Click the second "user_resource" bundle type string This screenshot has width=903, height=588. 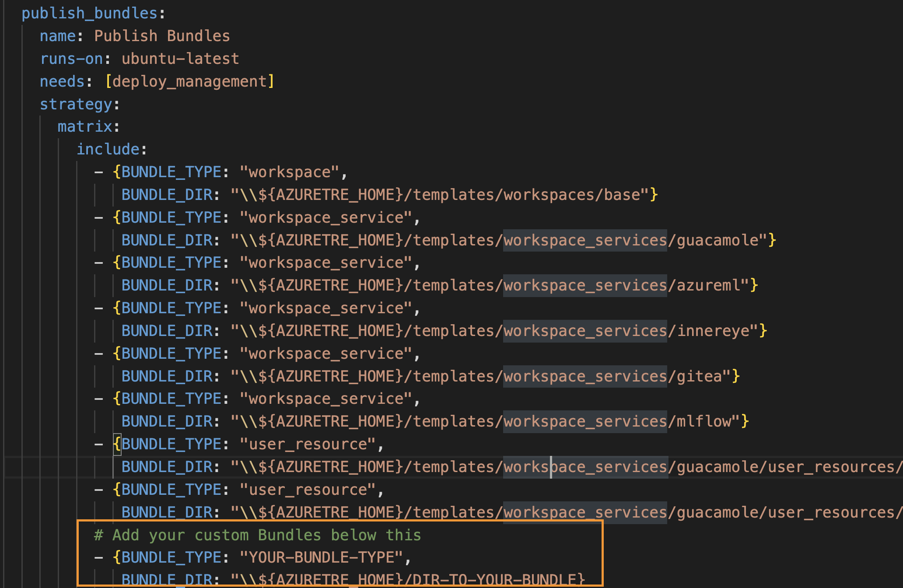(308, 490)
